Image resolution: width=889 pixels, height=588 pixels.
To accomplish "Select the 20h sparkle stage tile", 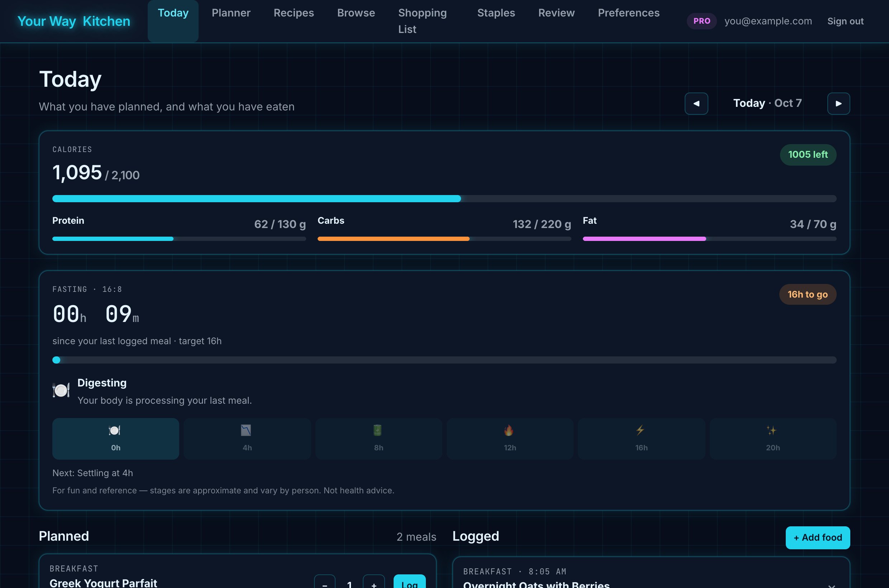I will tap(773, 439).
